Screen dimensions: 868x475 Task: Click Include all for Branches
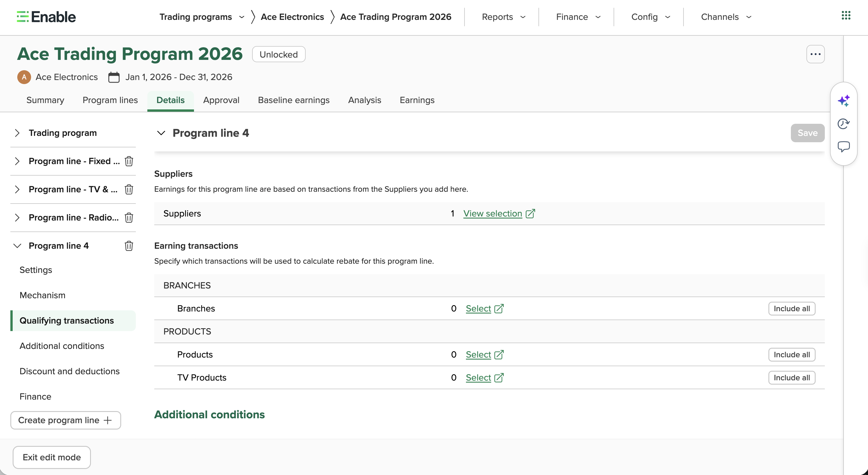click(x=791, y=309)
